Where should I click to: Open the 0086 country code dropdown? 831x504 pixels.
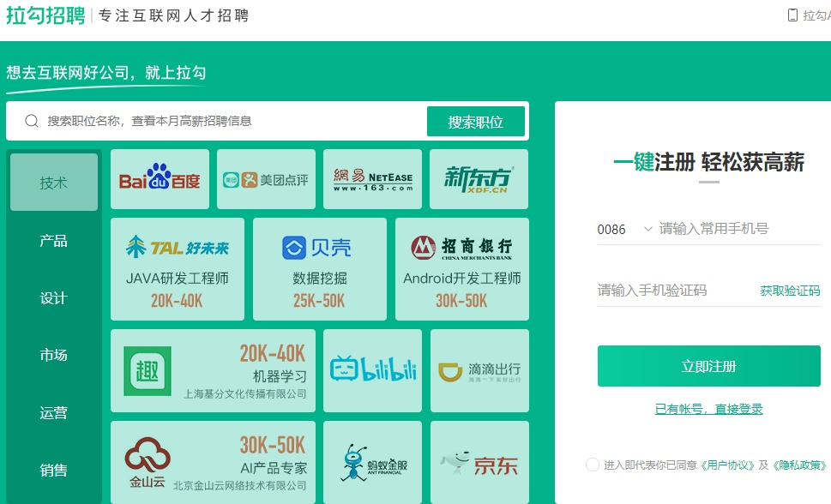pyautogui.click(x=624, y=229)
